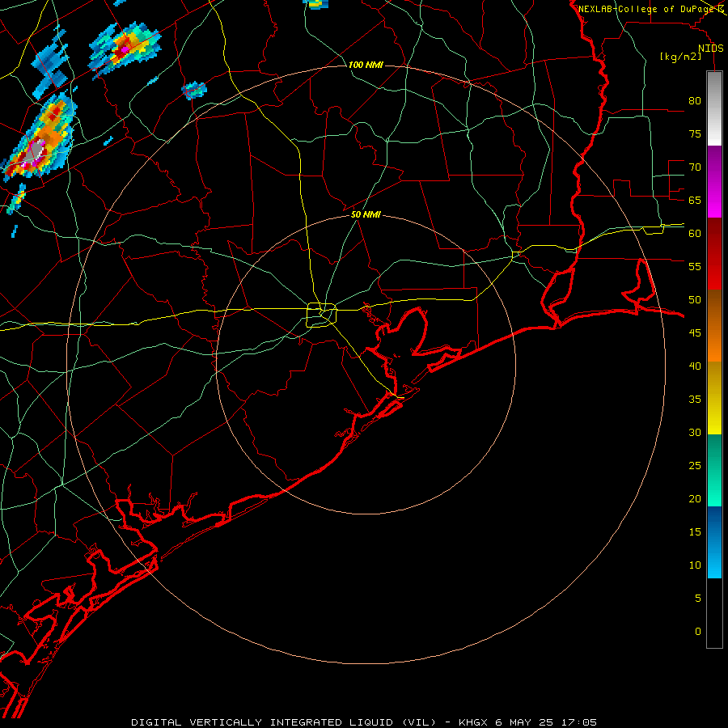Screen dimensions: 728x728
Task: Click the 30 value on color scale
Action: click(695, 432)
